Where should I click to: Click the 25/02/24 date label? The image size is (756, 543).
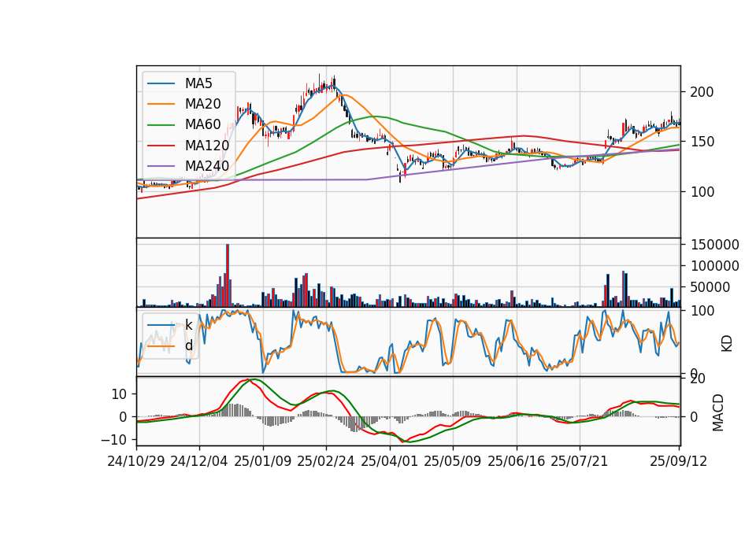click(x=326, y=461)
